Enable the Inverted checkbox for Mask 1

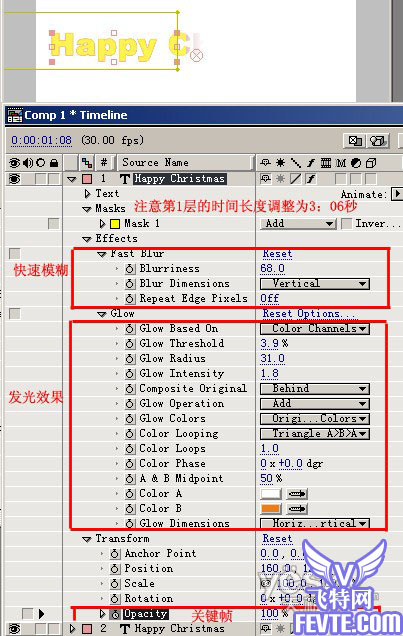click(346, 224)
